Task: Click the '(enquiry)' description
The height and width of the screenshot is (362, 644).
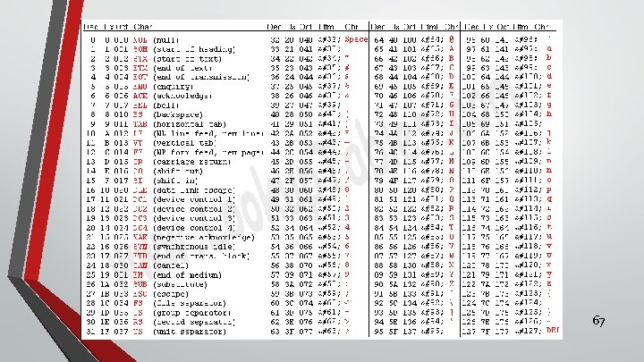Action: (174, 87)
